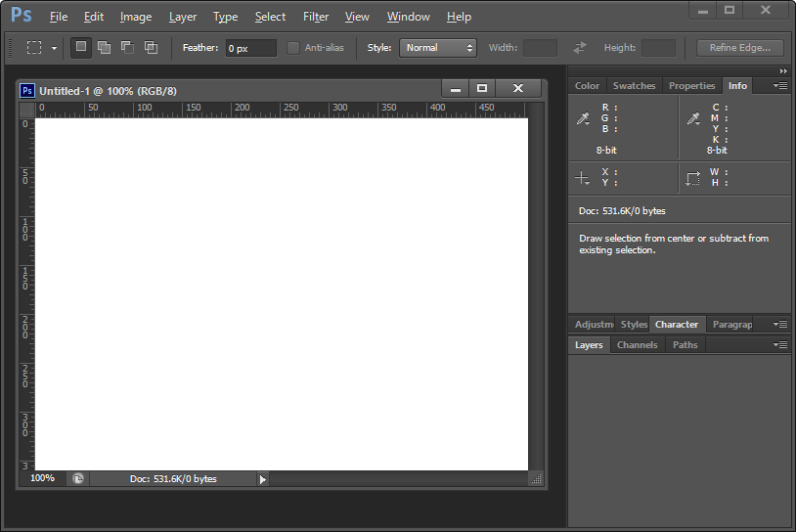The image size is (796, 532).
Task: Click the 8-bit label under CMYK readout
Action: [717, 151]
